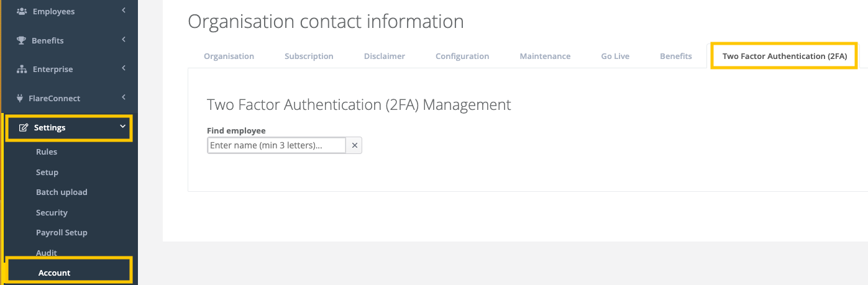Click the Settings edit pencil icon
The image size is (868, 285).
click(24, 127)
